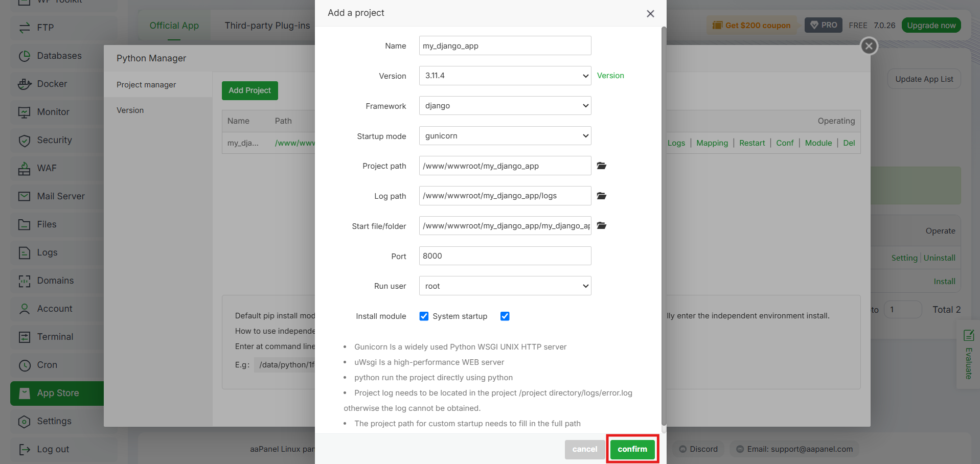The image size is (980, 464).
Task: Click the Update App List button
Action: pyautogui.click(x=924, y=79)
